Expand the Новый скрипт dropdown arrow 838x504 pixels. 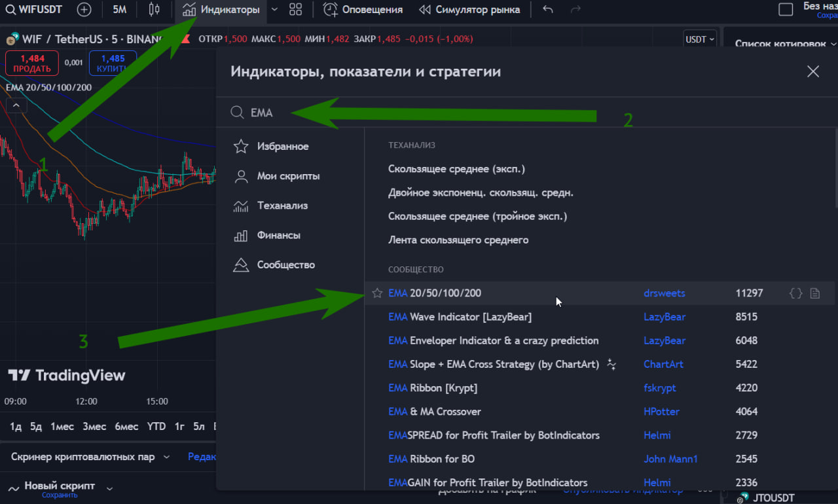coord(109,488)
